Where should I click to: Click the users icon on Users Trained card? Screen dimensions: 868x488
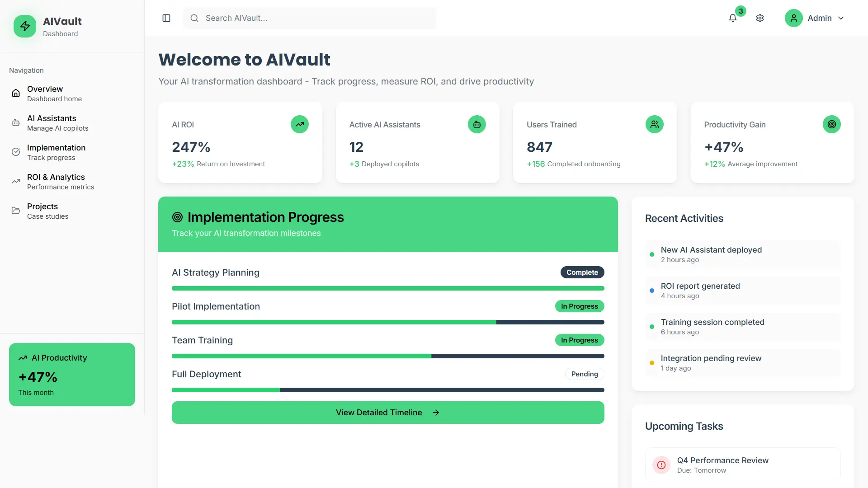click(x=655, y=124)
